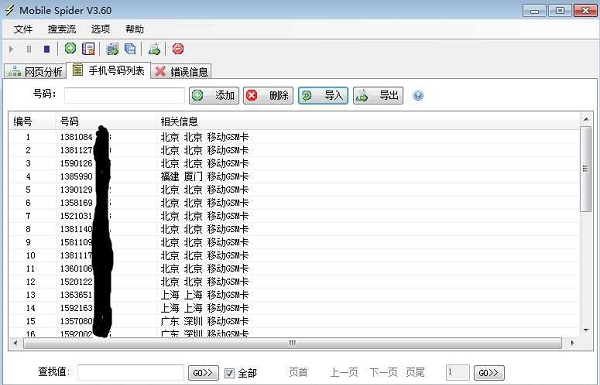Click the page number input box
600x385 pixels.
point(458,372)
